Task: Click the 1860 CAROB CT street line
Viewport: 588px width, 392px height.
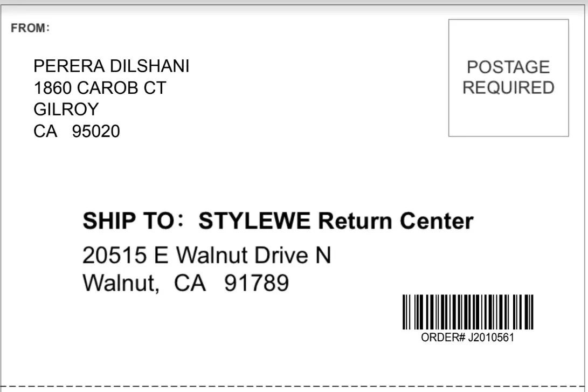Action: coord(100,88)
